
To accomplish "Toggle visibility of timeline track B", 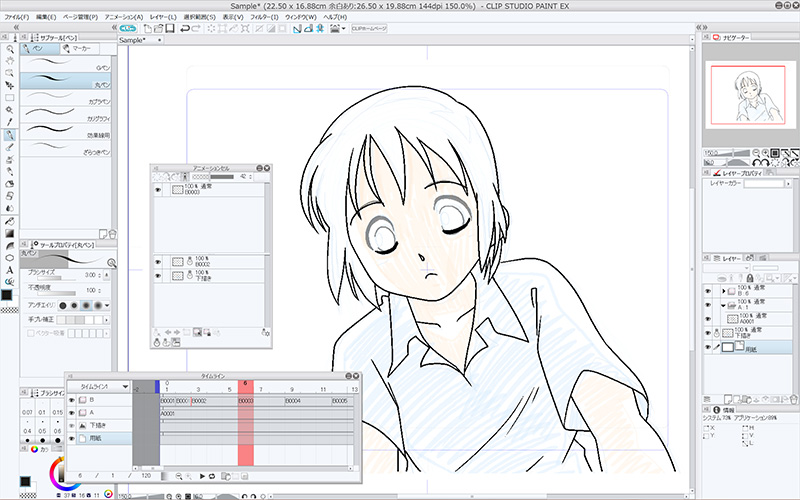I will pos(71,401).
